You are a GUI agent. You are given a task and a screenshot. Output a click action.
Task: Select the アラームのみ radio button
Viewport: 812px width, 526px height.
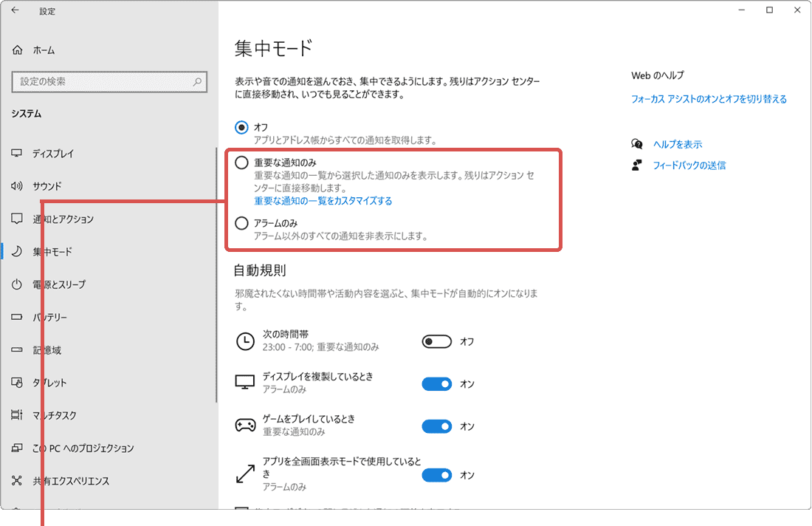(x=241, y=223)
